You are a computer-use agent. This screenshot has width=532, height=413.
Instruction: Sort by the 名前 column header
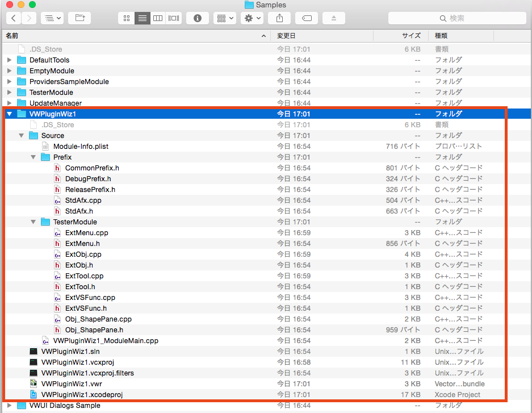point(136,36)
